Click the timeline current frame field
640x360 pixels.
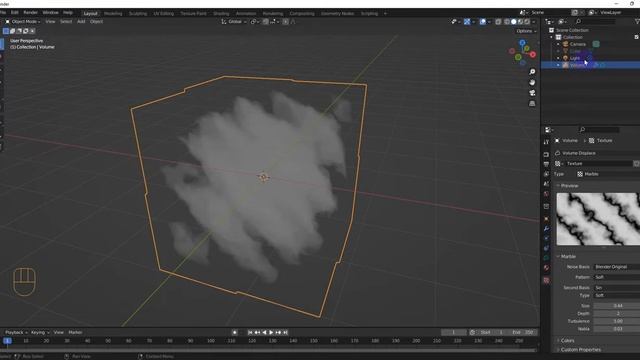(453, 333)
